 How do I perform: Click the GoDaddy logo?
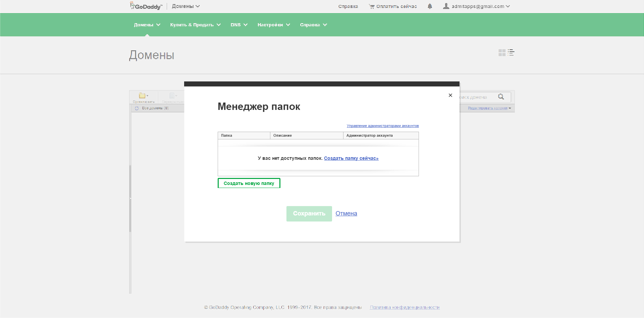[145, 6]
